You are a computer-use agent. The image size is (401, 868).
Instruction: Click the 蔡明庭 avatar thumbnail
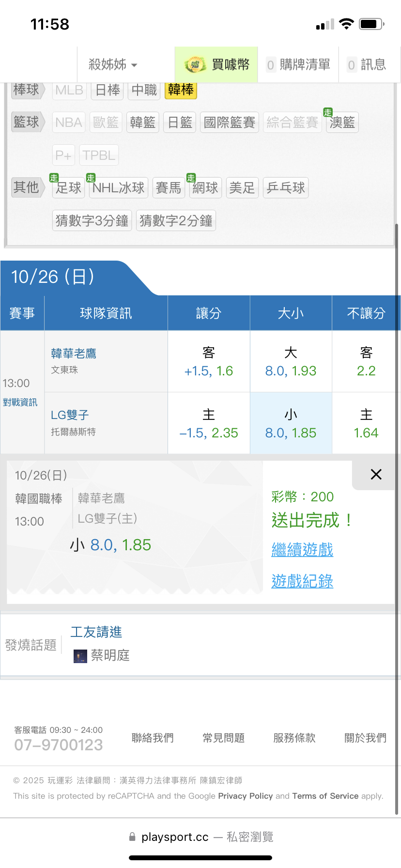80,656
